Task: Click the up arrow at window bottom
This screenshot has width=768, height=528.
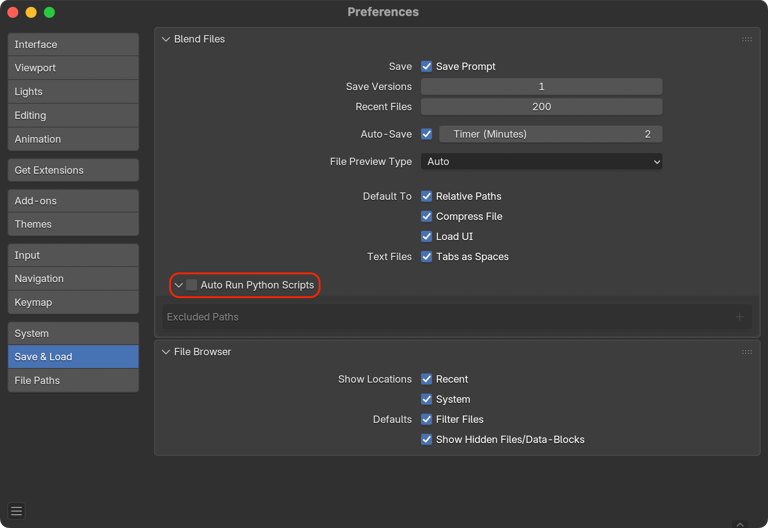Action: click(740, 524)
